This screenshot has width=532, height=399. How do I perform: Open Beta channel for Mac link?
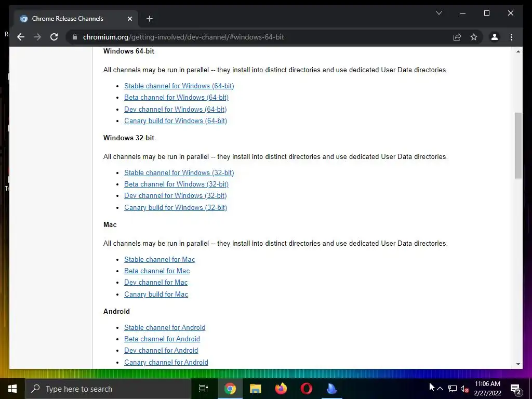157,271
